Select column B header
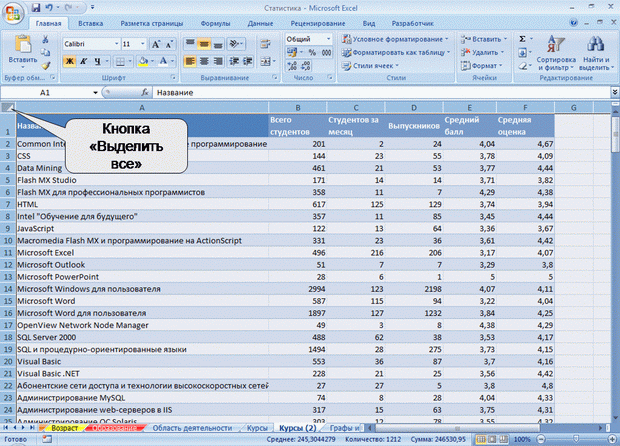620x446 pixels. coord(297,108)
